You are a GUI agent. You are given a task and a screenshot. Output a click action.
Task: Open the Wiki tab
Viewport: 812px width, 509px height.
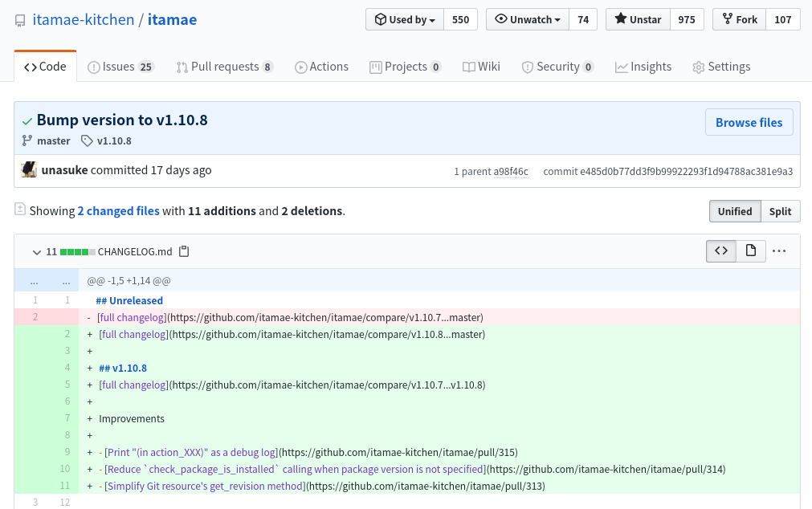(481, 67)
